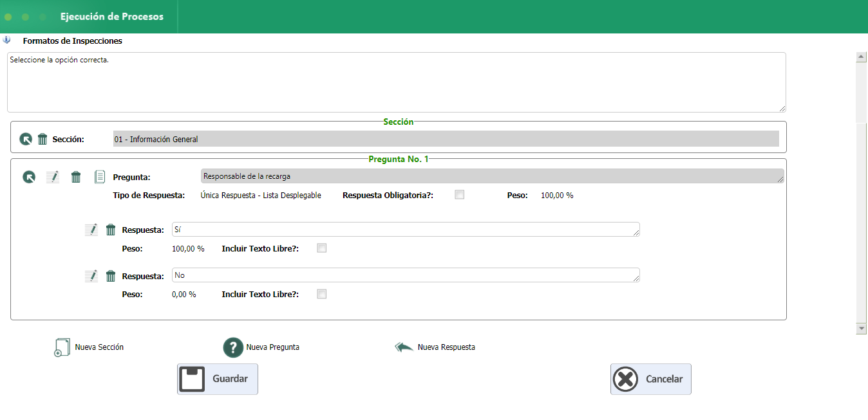868x420 pixels.
Task: Click the 'Respuesta Obligatoria?:' label
Action: tap(388, 196)
